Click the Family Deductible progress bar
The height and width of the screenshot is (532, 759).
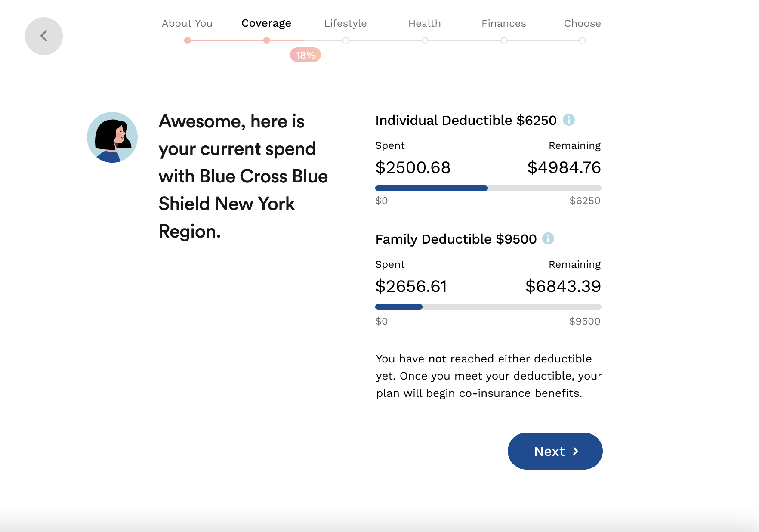tap(488, 307)
